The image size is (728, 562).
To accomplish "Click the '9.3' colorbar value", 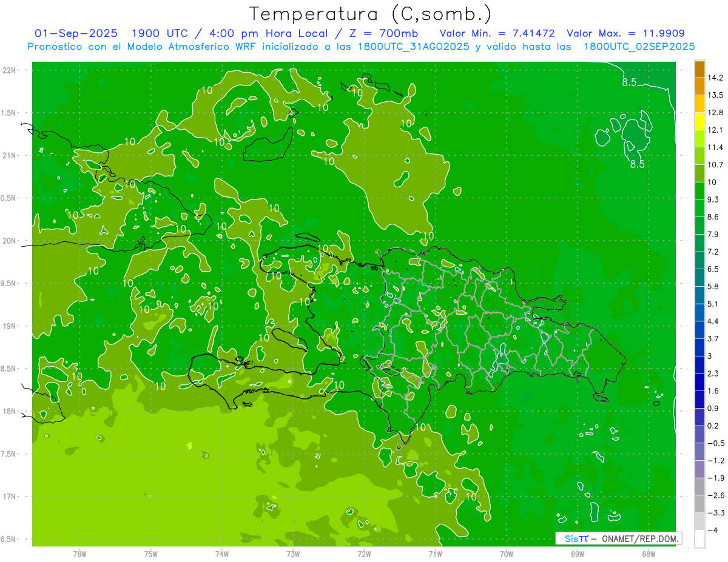I will click(713, 199).
